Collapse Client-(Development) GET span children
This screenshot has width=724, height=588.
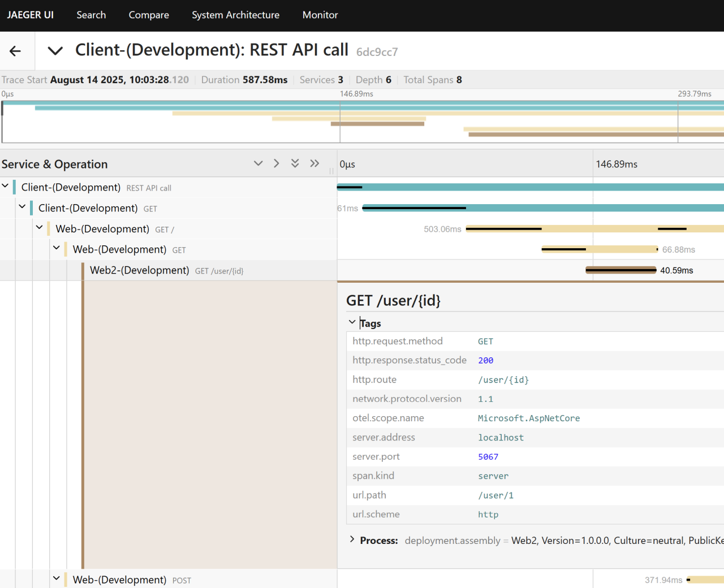click(22, 207)
